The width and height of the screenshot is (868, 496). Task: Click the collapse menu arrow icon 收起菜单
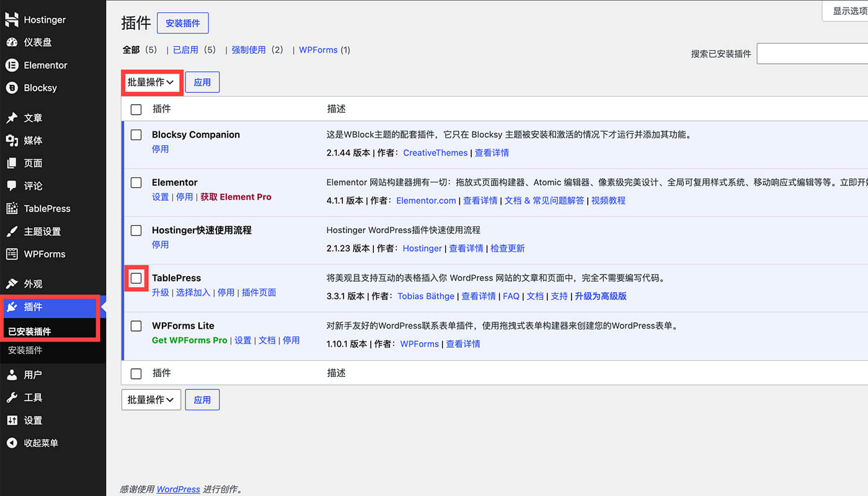pyautogui.click(x=12, y=443)
